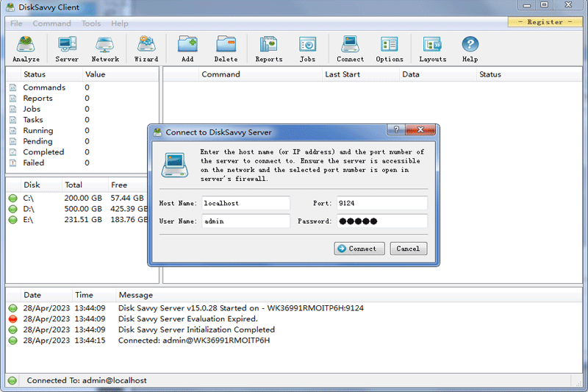Select the 231.51 GB total value
The height and width of the screenshot is (392, 588).
coord(83,220)
